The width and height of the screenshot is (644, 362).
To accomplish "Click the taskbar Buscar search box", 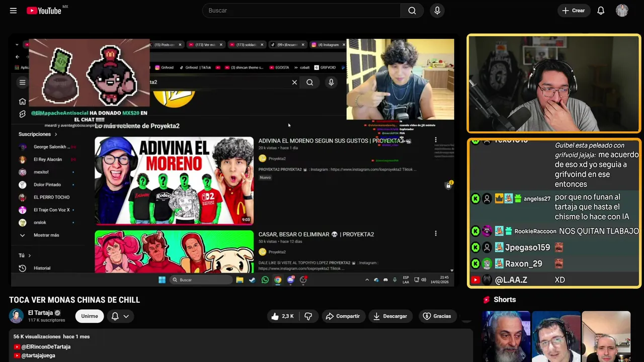I will [201, 280].
